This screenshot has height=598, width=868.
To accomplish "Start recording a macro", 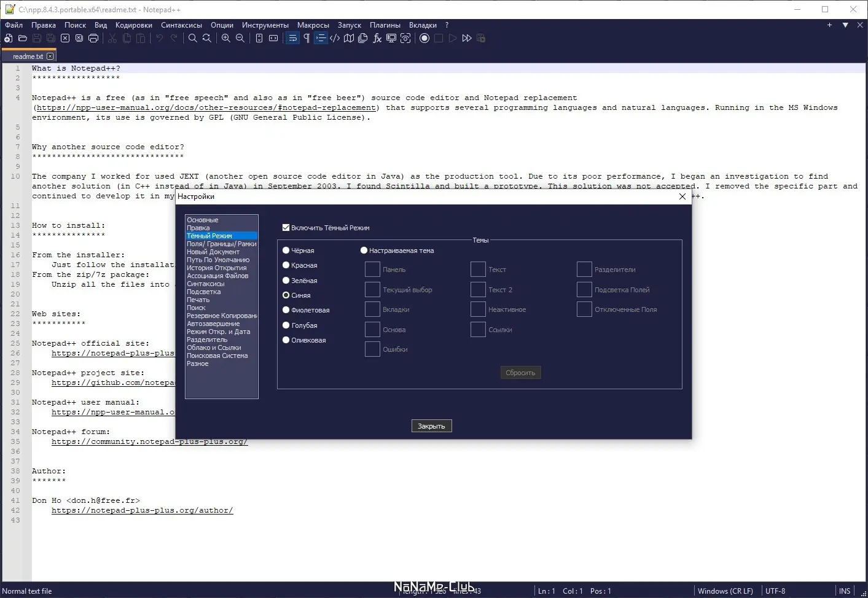I will click(x=424, y=38).
